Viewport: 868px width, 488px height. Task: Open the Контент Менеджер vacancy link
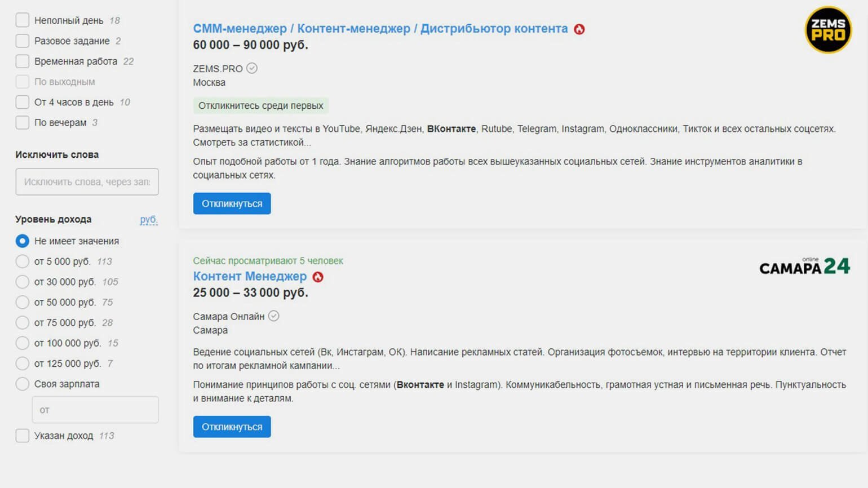(x=250, y=277)
